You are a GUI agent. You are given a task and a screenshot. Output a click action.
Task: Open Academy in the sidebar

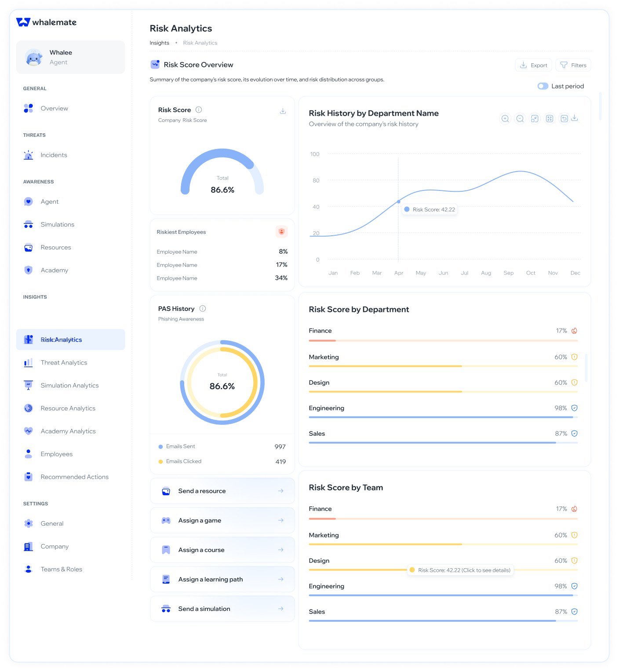(x=70, y=270)
